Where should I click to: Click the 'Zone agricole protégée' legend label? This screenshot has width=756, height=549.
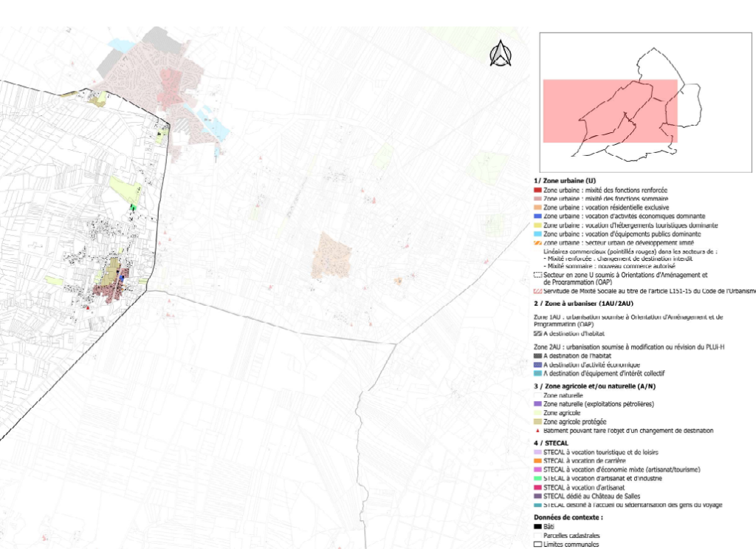pos(574,421)
